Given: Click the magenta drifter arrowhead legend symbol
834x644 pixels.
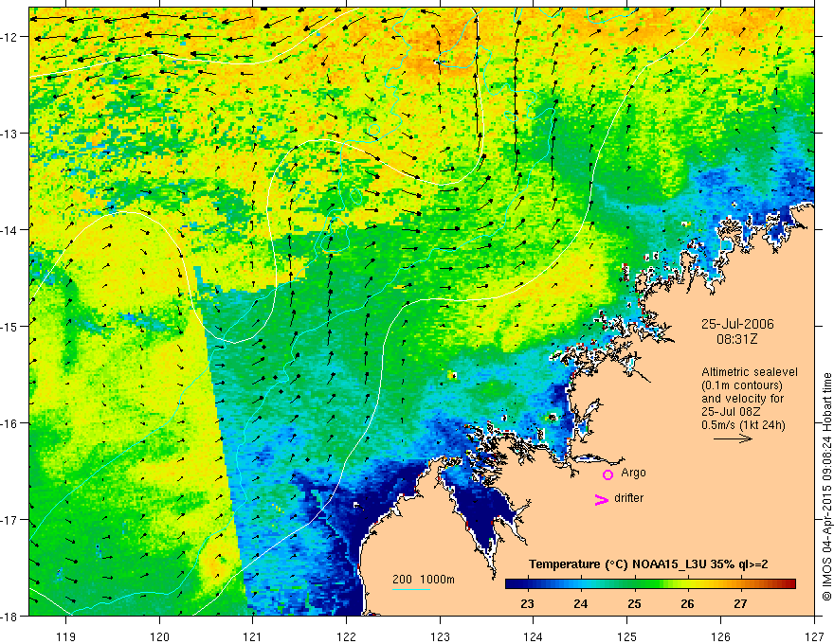Looking at the screenshot, I should (602, 499).
